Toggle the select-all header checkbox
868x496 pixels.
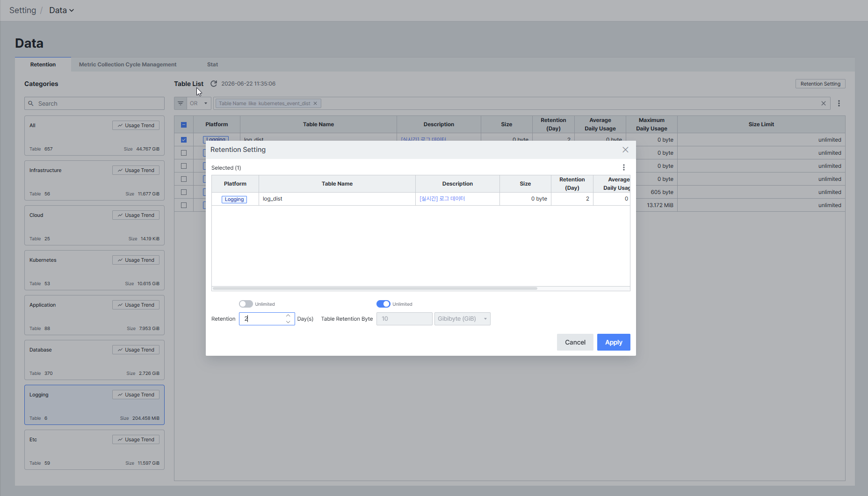click(x=184, y=125)
